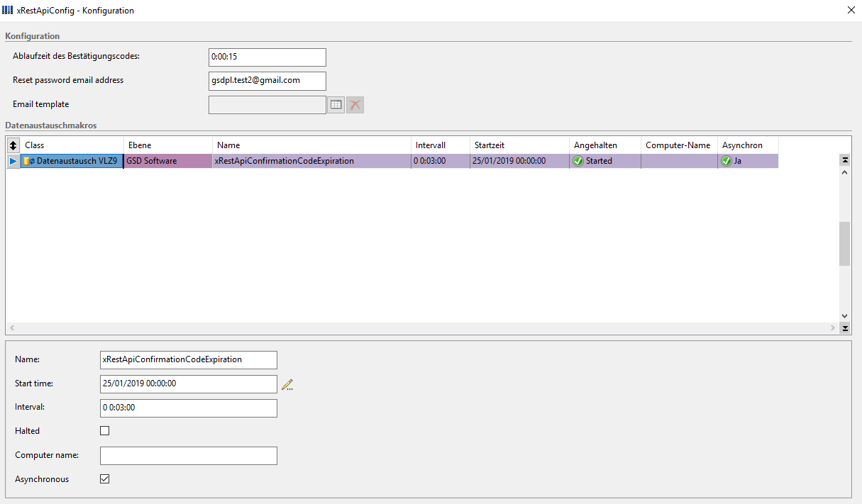Sort by the Startzeit column header

tap(519, 145)
